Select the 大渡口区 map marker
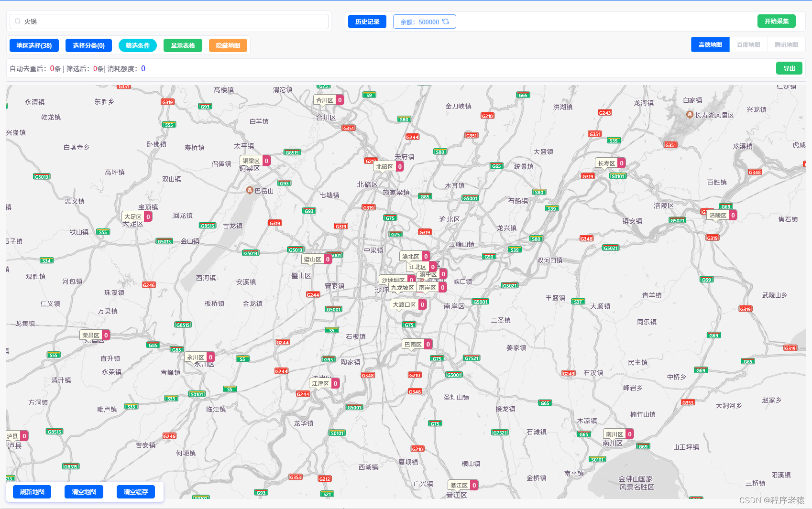This screenshot has height=509, width=812. [x=408, y=304]
